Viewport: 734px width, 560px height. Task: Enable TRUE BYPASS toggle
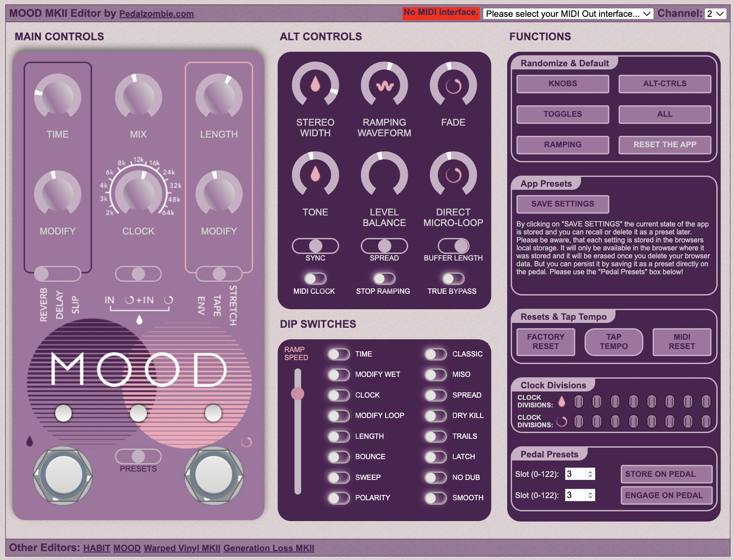[x=453, y=279]
